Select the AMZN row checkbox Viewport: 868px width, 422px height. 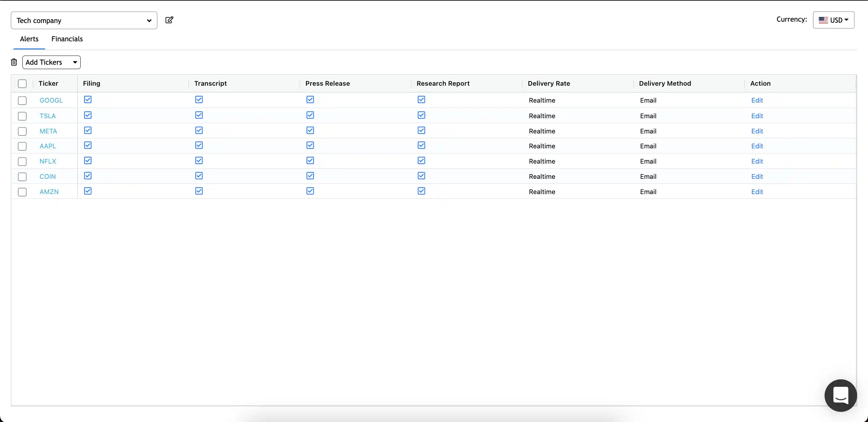click(x=22, y=192)
